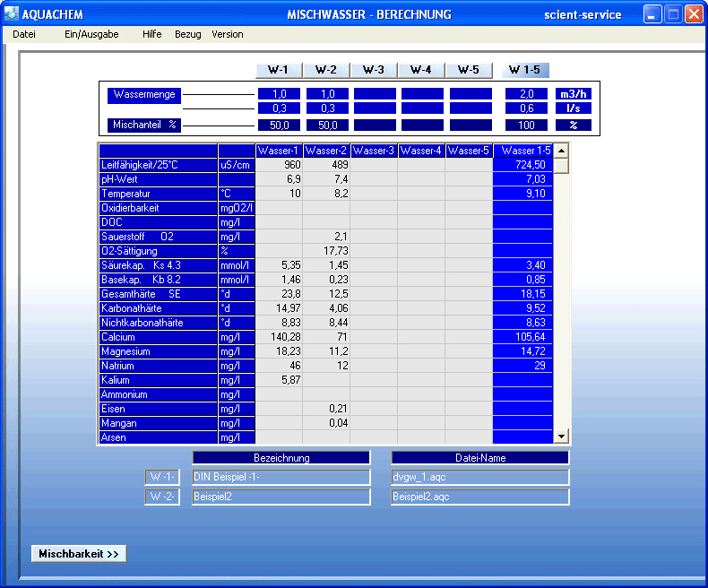708x588 pixels.
Task: Select the Wasser-1 column header
Action: [279, 151]
